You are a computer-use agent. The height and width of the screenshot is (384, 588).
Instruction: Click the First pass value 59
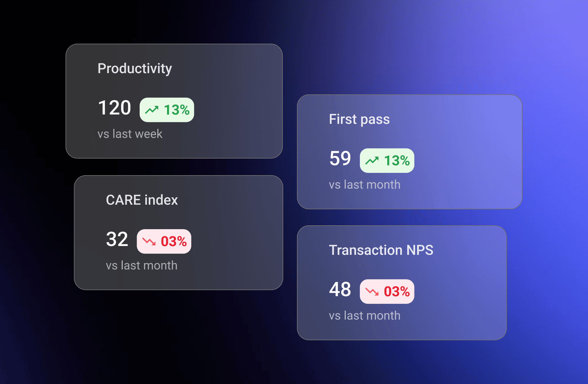pos(340,158)
